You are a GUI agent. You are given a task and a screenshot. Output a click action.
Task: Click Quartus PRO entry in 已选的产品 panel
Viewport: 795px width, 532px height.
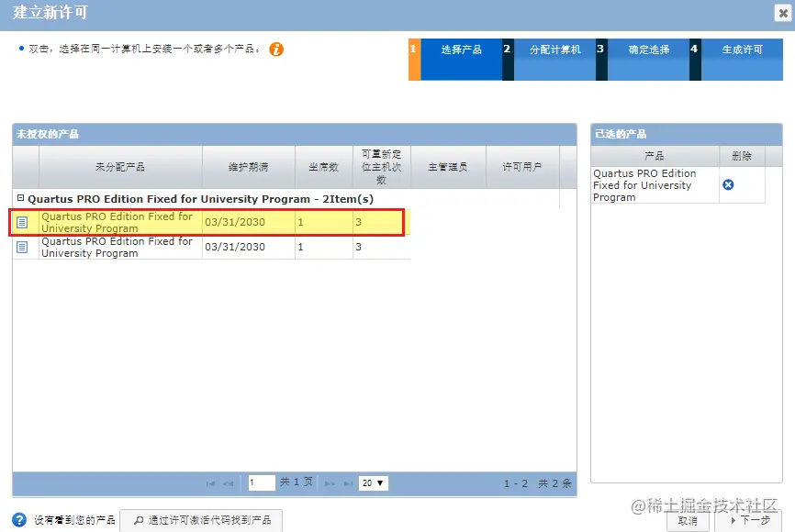coord(644,185)
